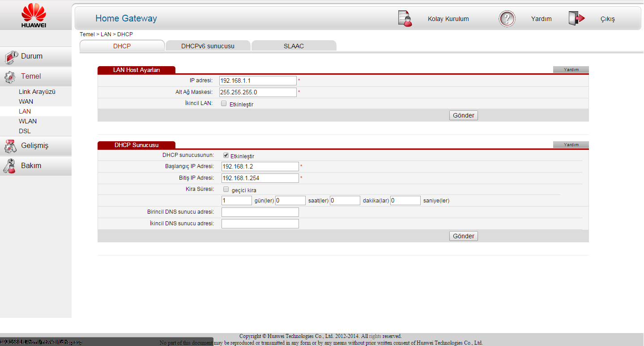644x346 pixels.
Task: Click the Bakım tools icon
Action: click(9, 165)
